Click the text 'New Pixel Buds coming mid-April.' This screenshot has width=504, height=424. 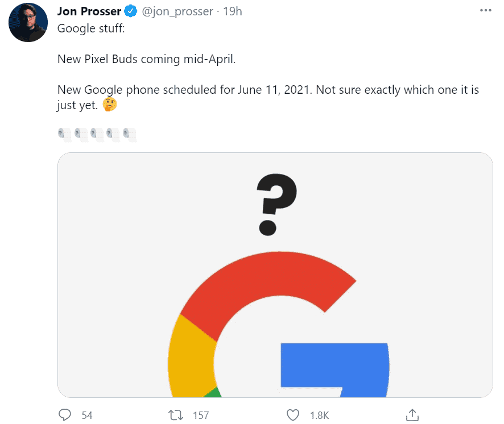[147, 59]
